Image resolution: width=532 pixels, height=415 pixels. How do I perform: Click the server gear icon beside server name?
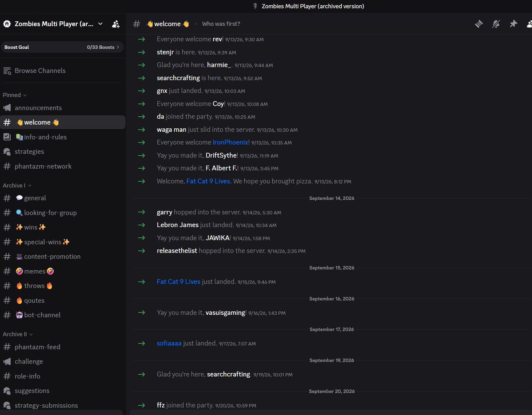click(7, 24)
